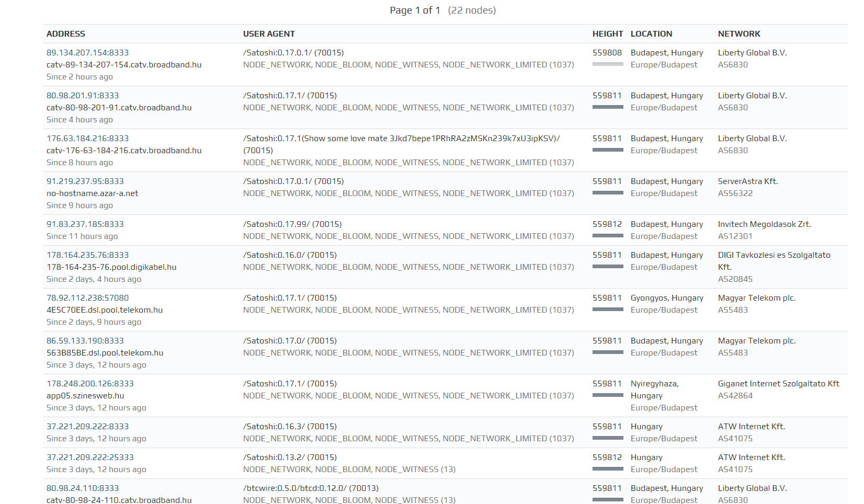Select the /Satoshi:0.16.0/ (70015) user agent
864x504 pixels.
tap(290, 255)
